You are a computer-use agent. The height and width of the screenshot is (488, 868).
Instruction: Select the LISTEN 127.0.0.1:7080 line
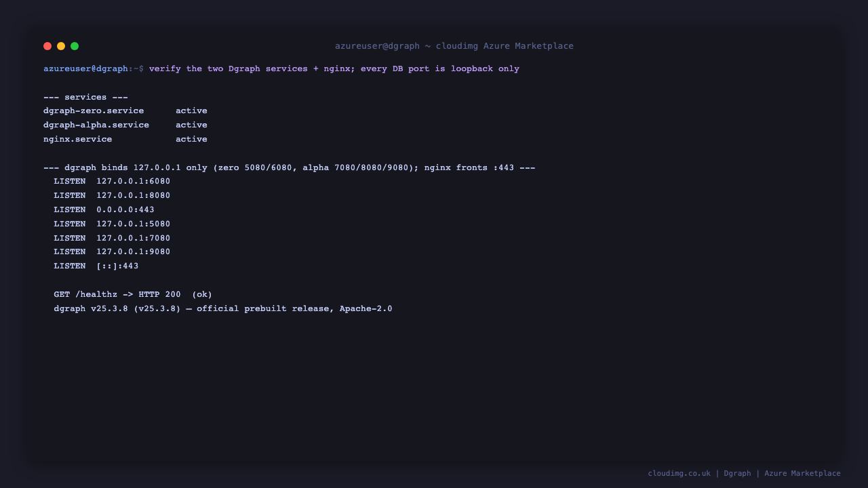(112, 239)
